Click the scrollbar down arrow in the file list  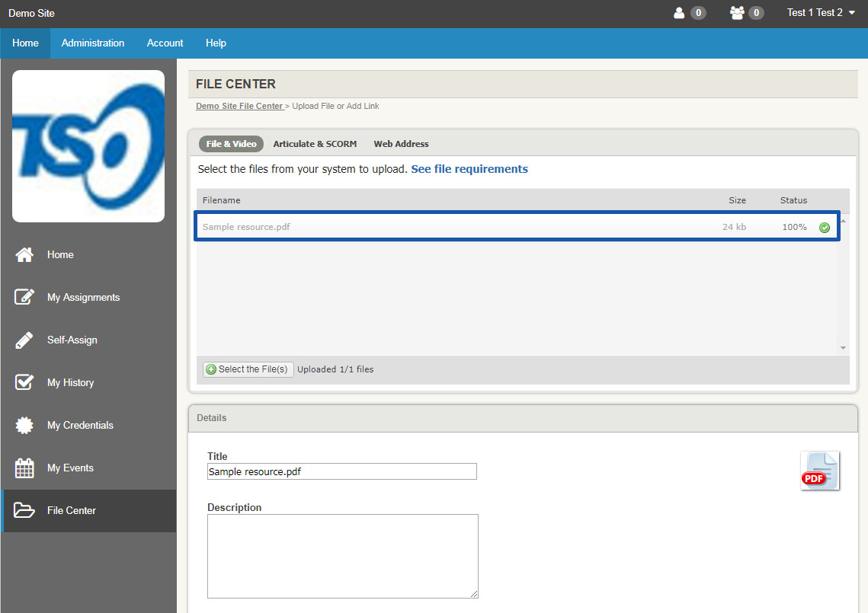coord(843,347)
